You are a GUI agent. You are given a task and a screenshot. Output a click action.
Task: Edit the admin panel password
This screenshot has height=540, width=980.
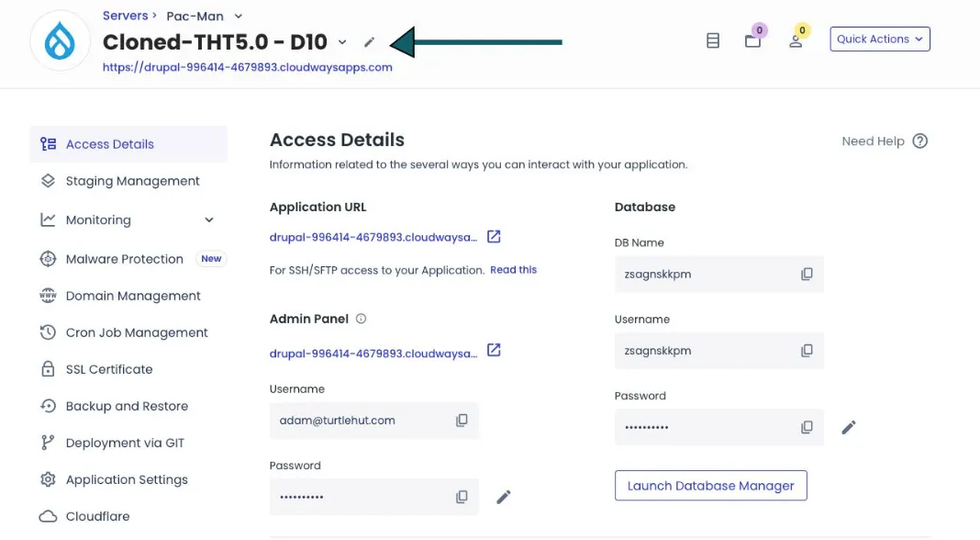[x=503, y=497]
